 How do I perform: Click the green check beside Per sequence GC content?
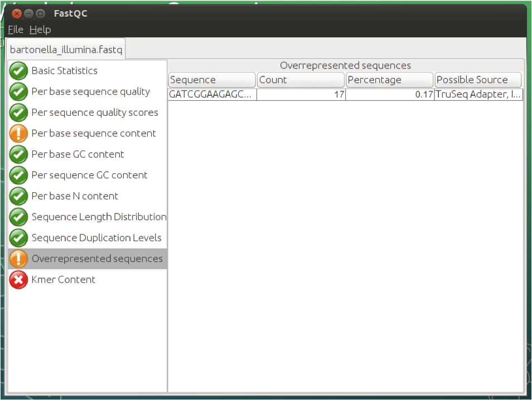click(x=18, y=175)
